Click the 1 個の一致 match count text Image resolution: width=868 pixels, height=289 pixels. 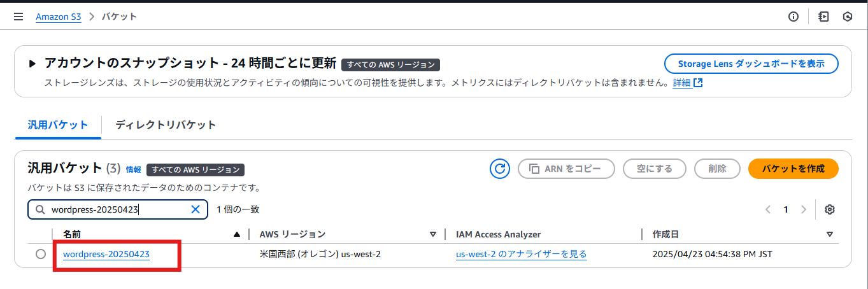(238, 209)
